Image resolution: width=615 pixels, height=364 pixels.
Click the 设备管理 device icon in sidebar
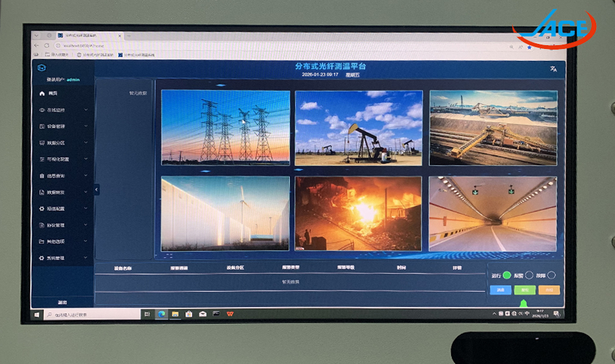click(x=42, y=126)
